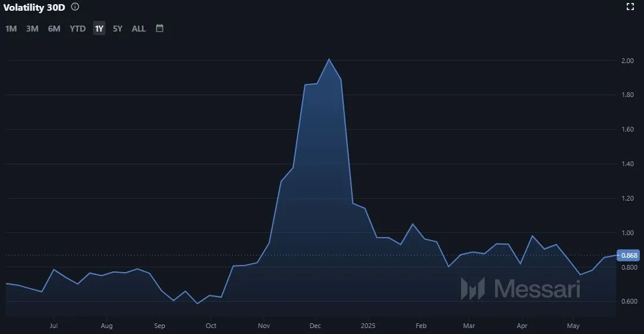Click the volatility peak point near December

coord(329,59)
